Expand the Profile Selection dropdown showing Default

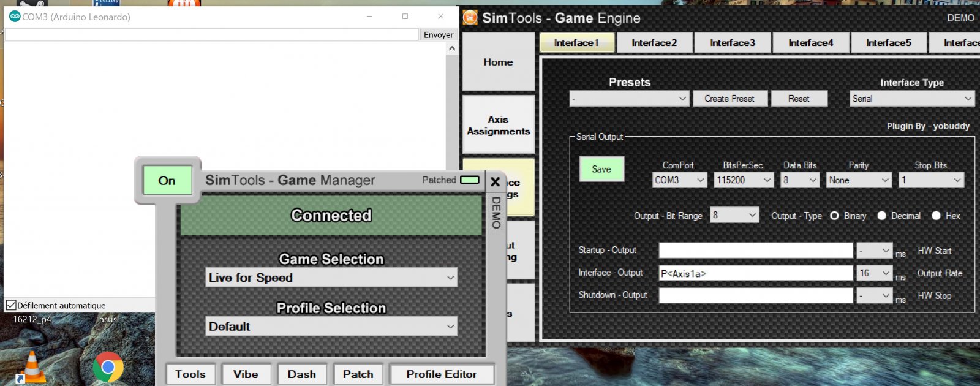point(331,327)
